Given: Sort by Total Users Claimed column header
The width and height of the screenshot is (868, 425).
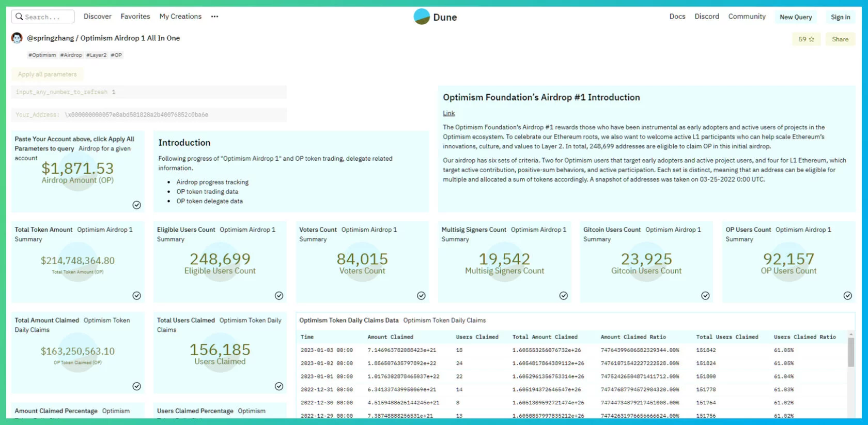Looking at the screenshot, I should tap(727, 337).
